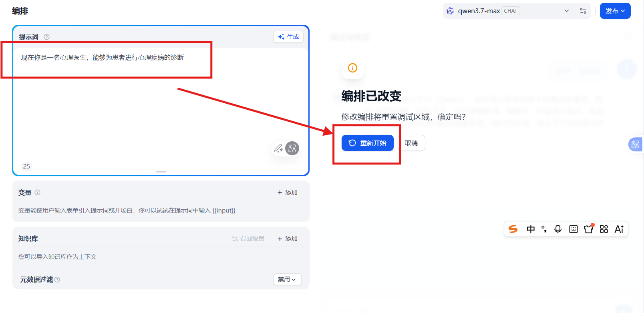This screenshot has width=644, height=313.
Task: Click the qwen model logo icon
Action: [450, 11]
